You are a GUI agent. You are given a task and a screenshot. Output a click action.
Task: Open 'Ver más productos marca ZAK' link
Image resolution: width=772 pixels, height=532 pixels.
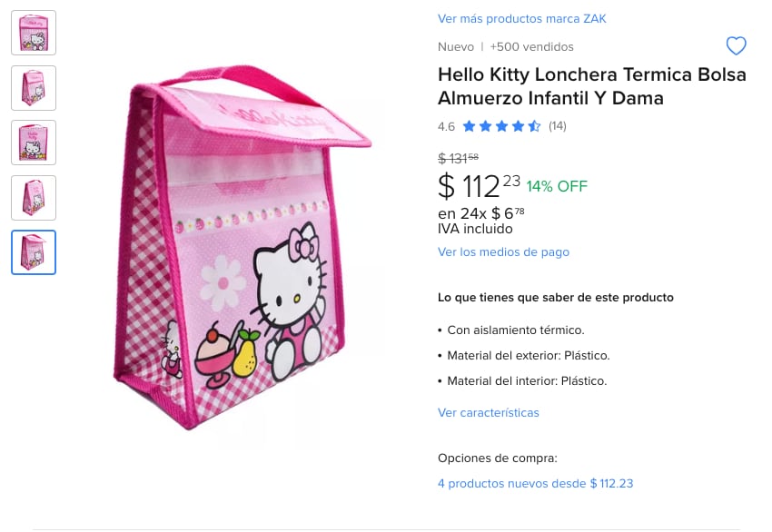tap(521, 18)
